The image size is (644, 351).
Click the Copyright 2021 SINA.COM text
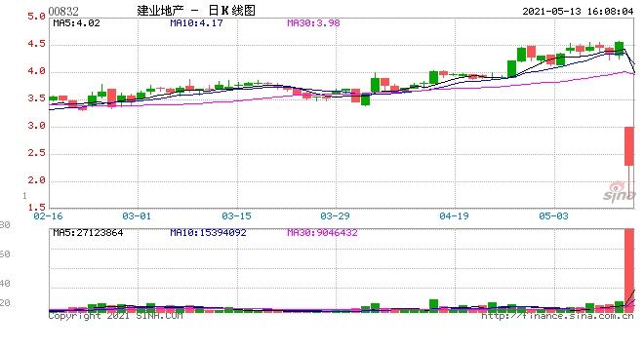[115, 316]
